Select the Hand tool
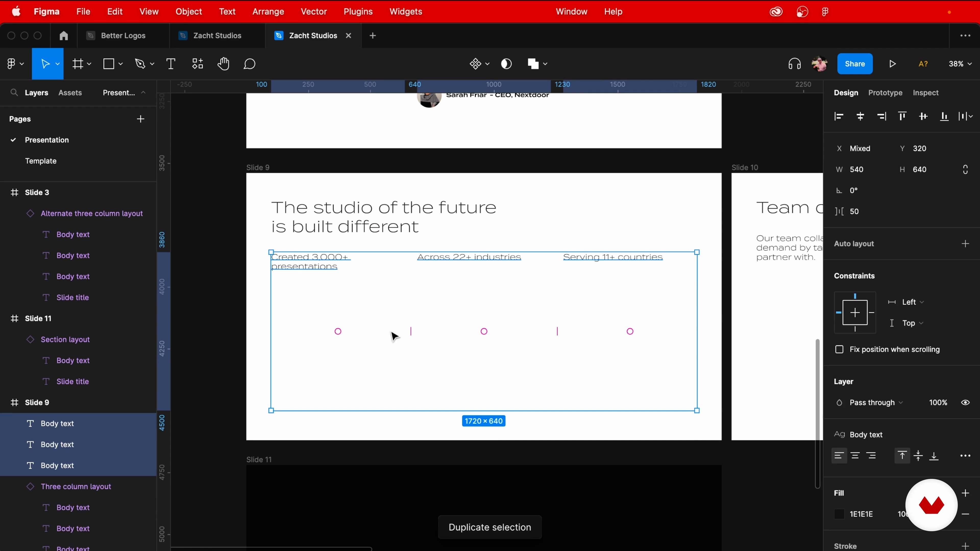 pos(223,64)
